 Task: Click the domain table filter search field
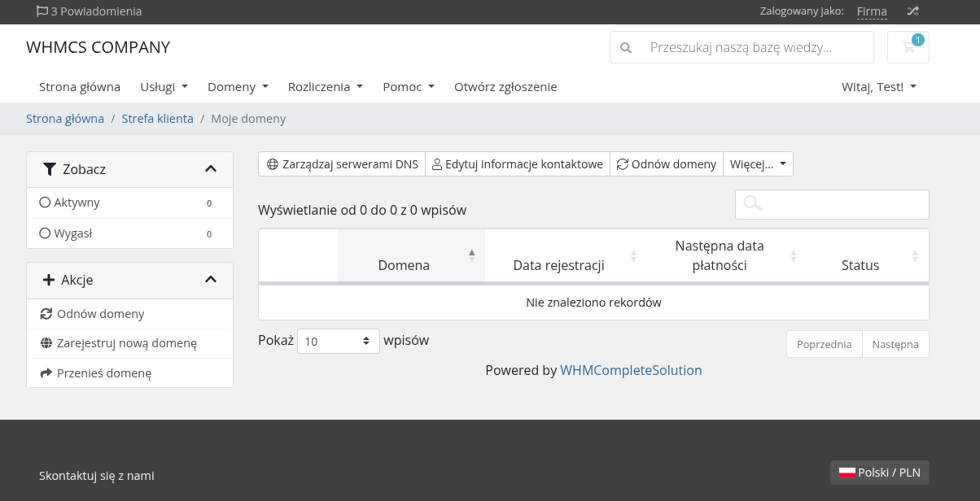pyautogui.click(x=832, y=204)
